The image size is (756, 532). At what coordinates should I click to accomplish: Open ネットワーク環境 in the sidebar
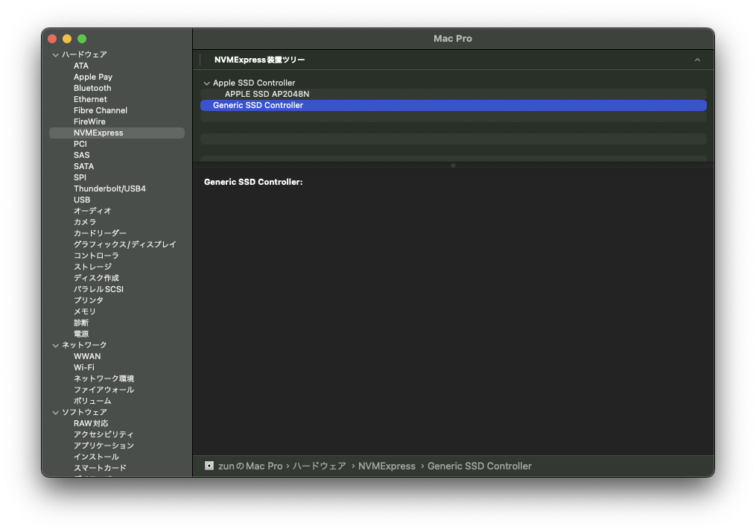click(104, 379)
